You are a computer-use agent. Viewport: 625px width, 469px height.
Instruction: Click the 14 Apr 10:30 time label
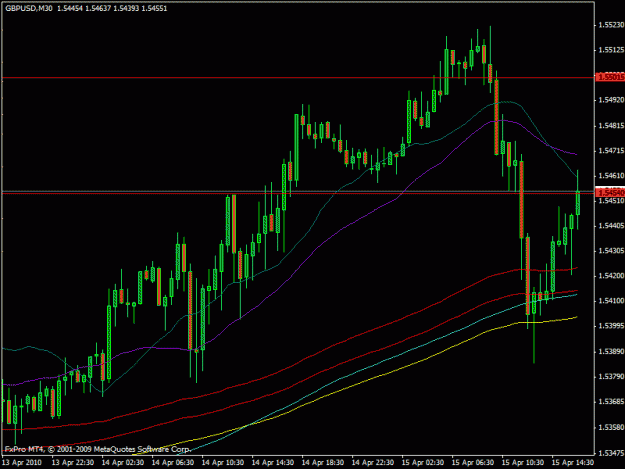pos(223,463)
